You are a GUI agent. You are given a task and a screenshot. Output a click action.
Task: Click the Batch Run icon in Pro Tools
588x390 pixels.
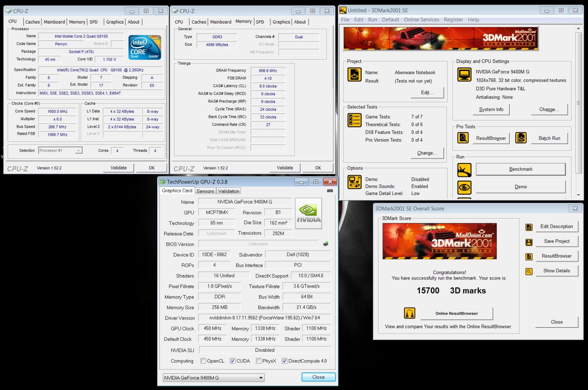[521, 138]
